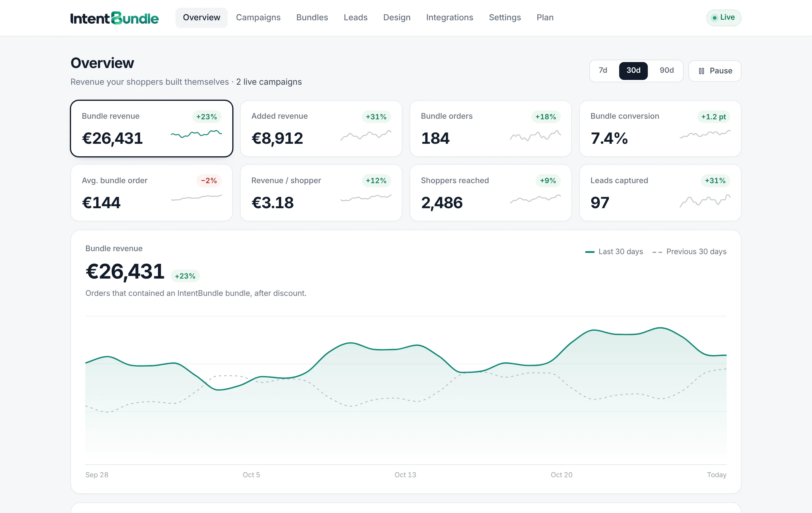Image resolution: width=812 pixels, height=513 pixels.
Task: Select the 30d time range
Action: coord(633,70)
